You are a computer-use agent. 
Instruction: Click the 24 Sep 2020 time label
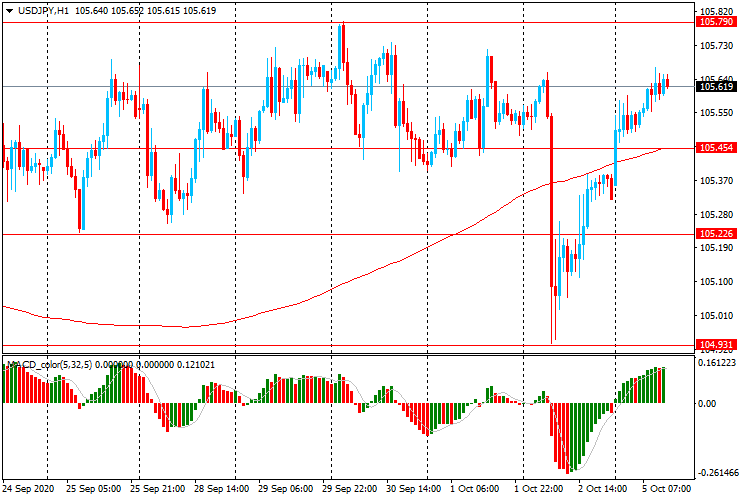click(x=28, y=489)
